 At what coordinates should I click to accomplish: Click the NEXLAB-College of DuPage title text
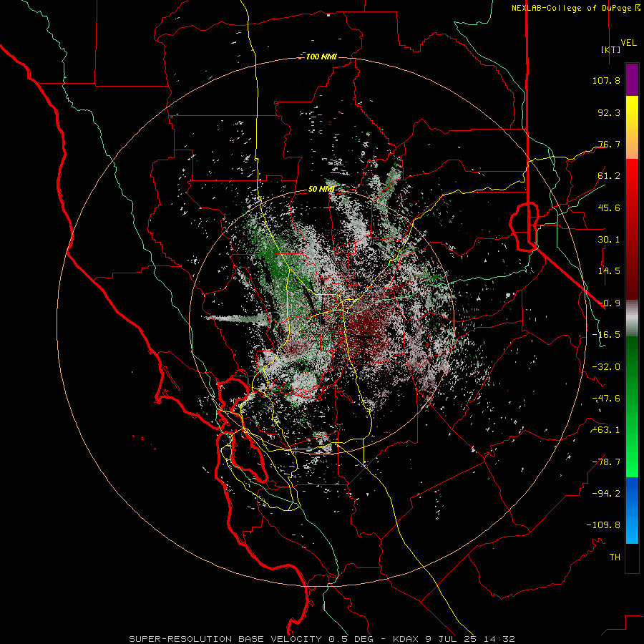[x=575, y=8]
